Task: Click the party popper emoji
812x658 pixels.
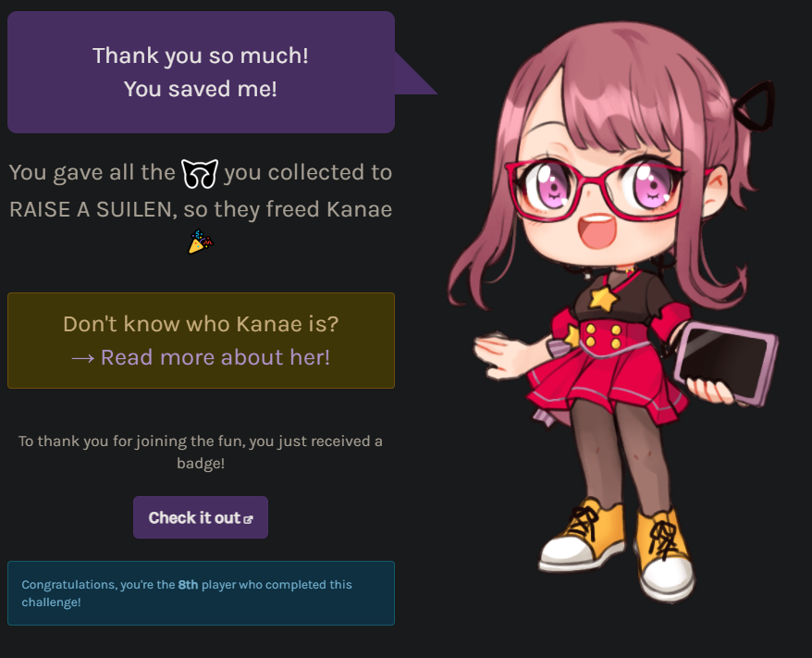Action: coord(201,242)
